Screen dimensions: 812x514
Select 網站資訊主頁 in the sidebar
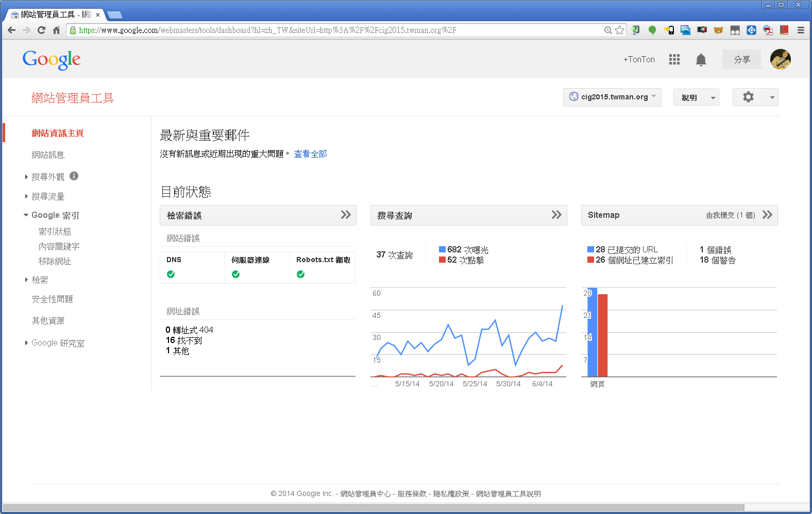[x=58, y=133]
